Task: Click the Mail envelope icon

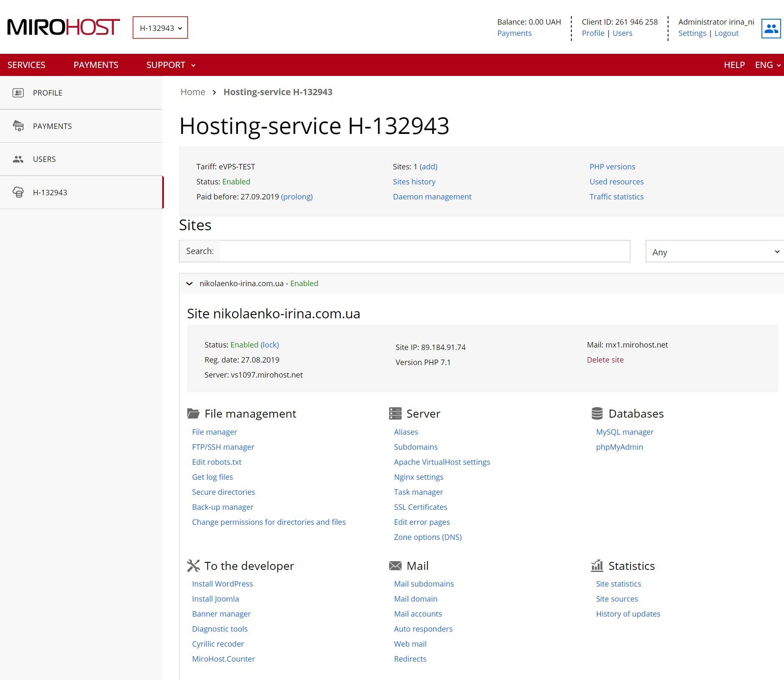Action: click(x=395, y=566)
